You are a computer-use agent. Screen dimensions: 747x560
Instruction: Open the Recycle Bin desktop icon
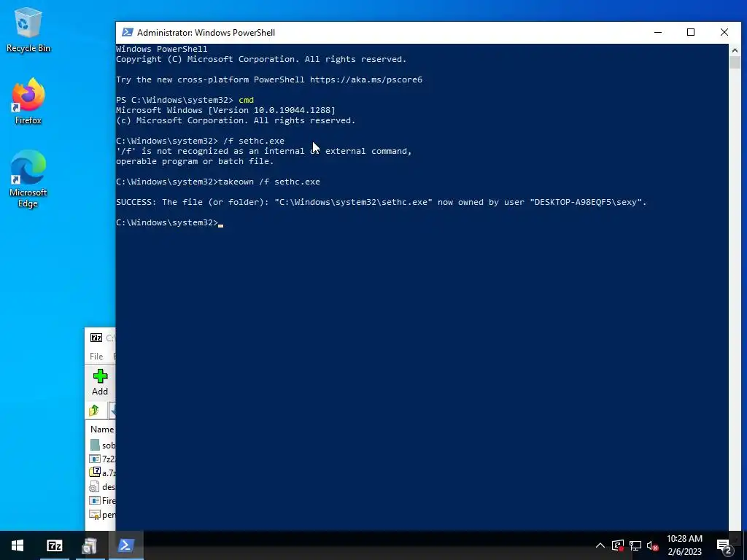(28, 30)
